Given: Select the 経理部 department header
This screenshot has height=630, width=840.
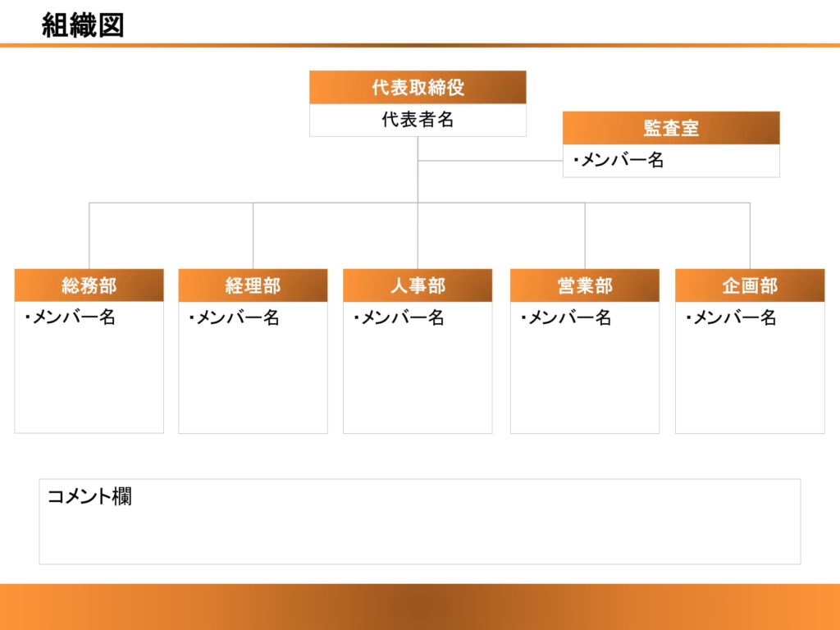Looking at the screenshot, I should 253,286.
